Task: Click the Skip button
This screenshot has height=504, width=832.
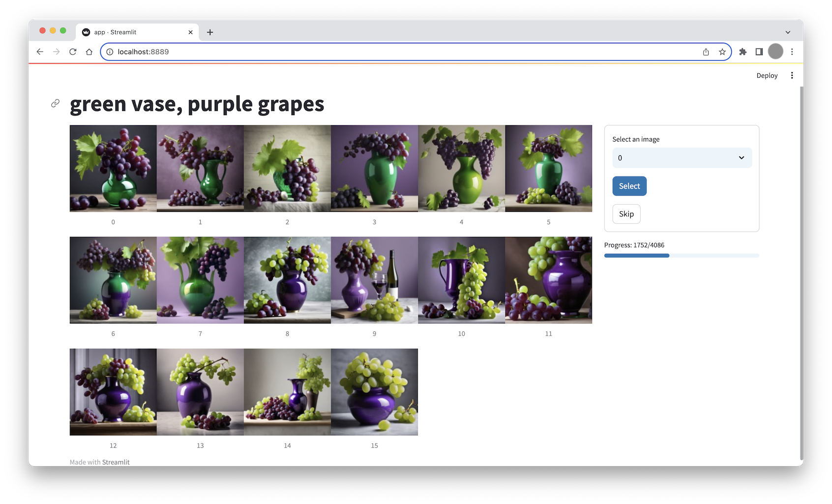Action: click(x=626, y=214)
